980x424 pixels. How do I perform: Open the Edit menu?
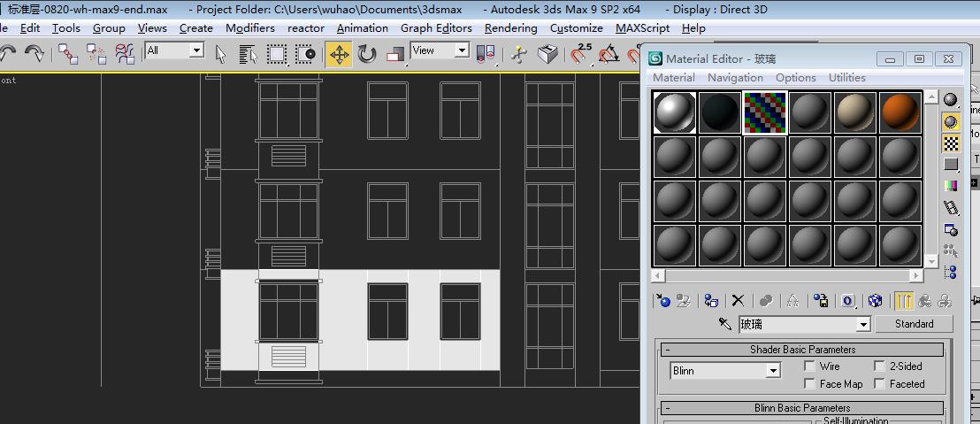coord(30,28)
